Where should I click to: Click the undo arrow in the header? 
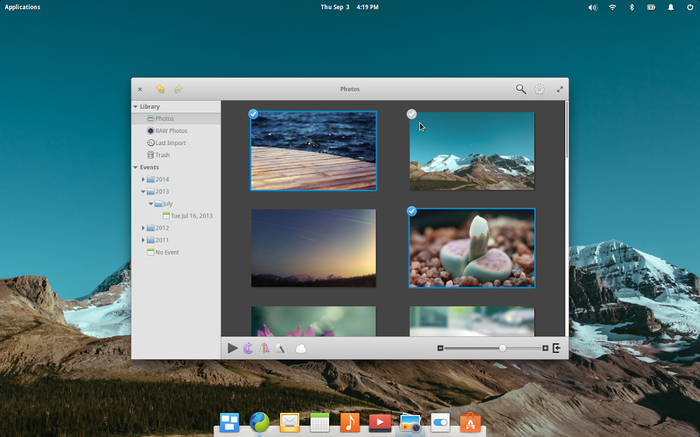(x=159, y=89)
